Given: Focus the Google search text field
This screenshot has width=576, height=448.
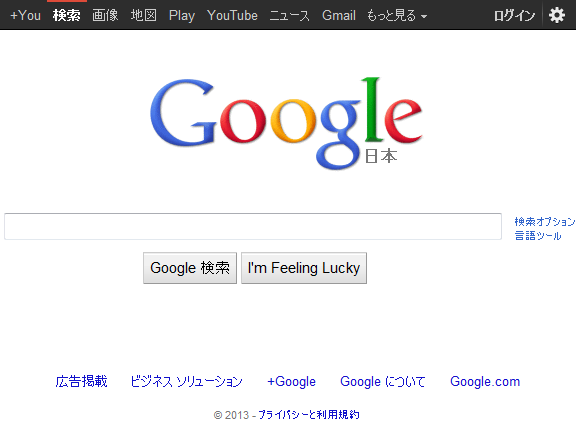Looking at the screenshot, I should pos(253,226).
